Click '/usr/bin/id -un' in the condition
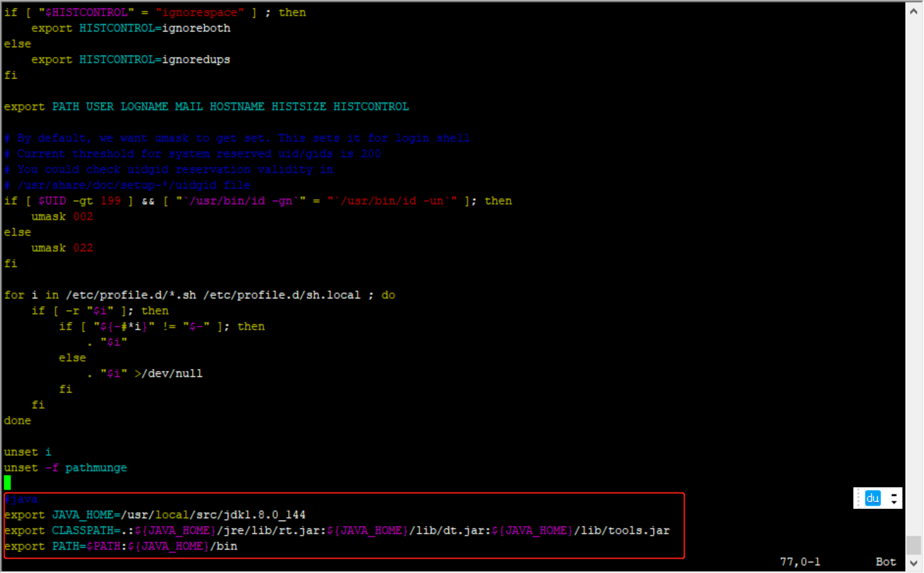Screen dimensions: 924x573 click(x=392, y=201)
